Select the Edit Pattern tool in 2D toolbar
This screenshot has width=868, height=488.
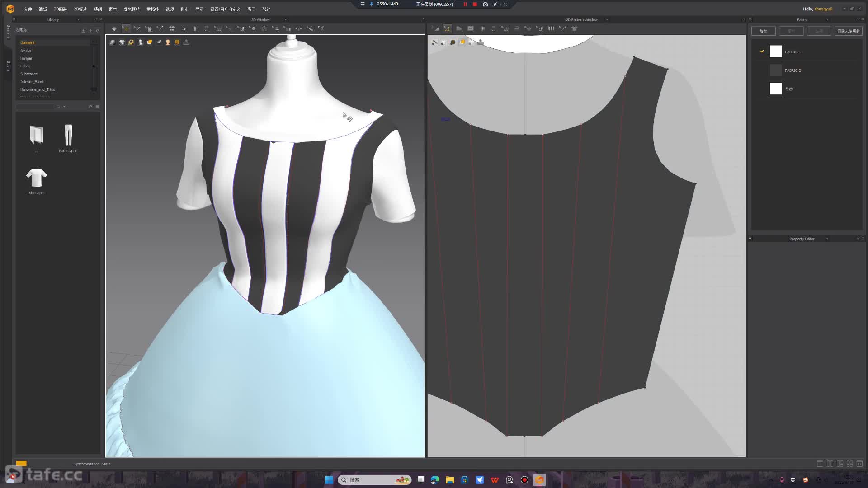(436, 28)
